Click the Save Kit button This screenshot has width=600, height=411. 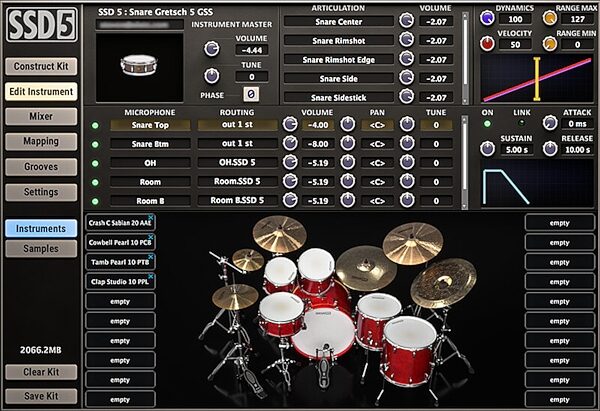click(x=41, y=396)
